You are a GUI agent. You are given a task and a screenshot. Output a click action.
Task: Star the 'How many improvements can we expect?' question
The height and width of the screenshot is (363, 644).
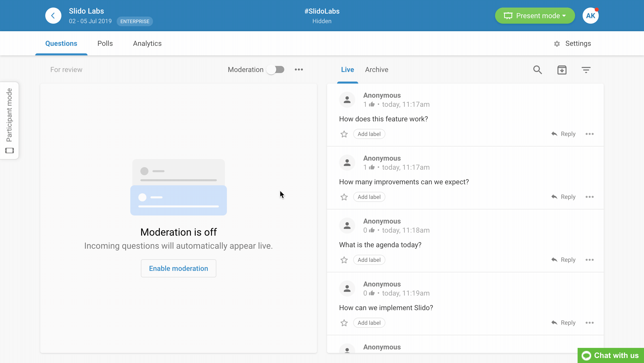[x=344, y=197]
